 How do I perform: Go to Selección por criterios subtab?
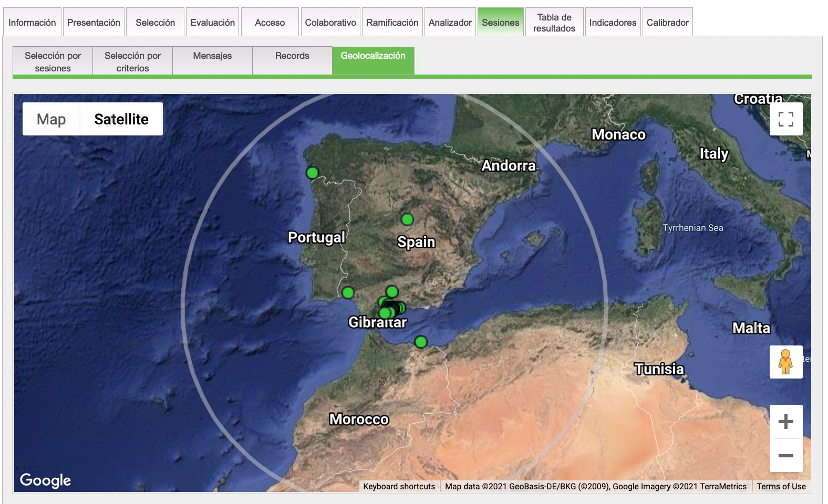[132, 61]
